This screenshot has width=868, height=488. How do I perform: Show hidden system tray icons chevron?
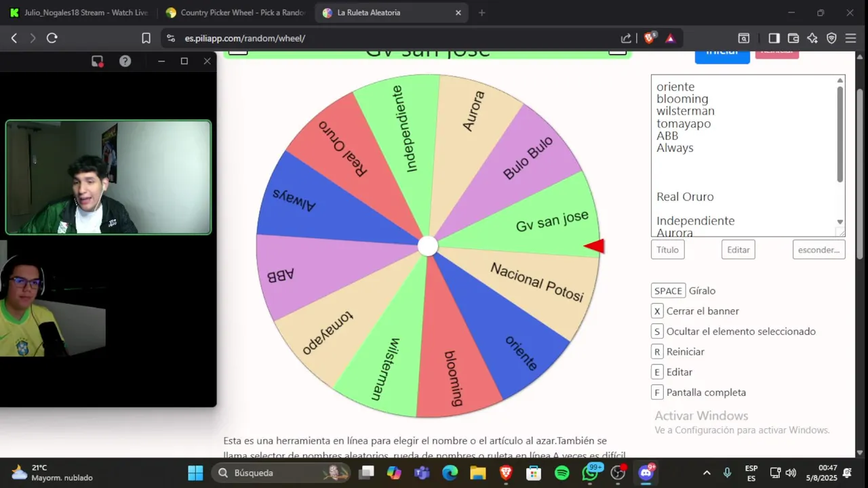tap(707, 472)
